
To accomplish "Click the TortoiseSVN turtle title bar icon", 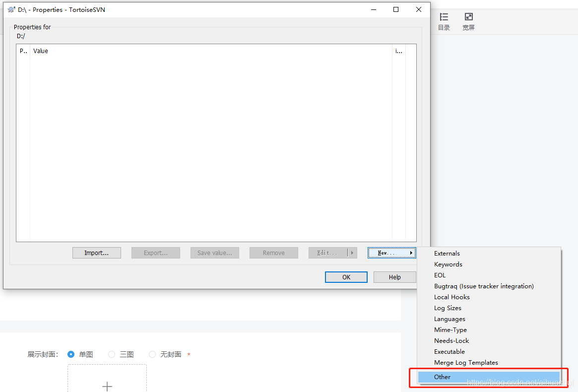I will (11, 9).
